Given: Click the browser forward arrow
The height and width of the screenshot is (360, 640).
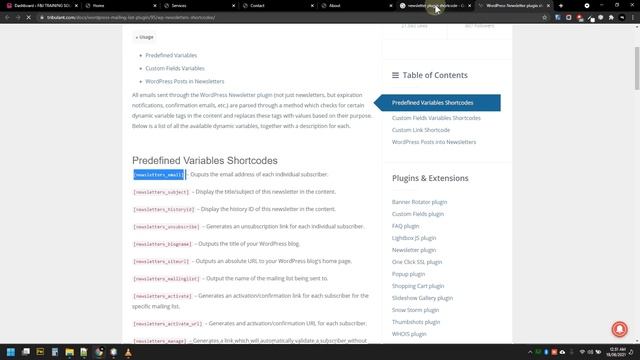Looking at the screenshot, I should (18, 18).
